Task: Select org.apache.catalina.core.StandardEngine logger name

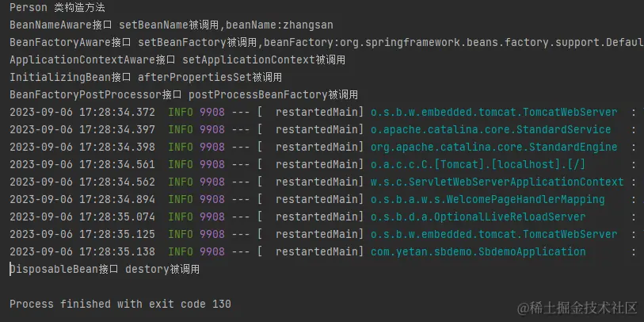Action: [493, 148]
